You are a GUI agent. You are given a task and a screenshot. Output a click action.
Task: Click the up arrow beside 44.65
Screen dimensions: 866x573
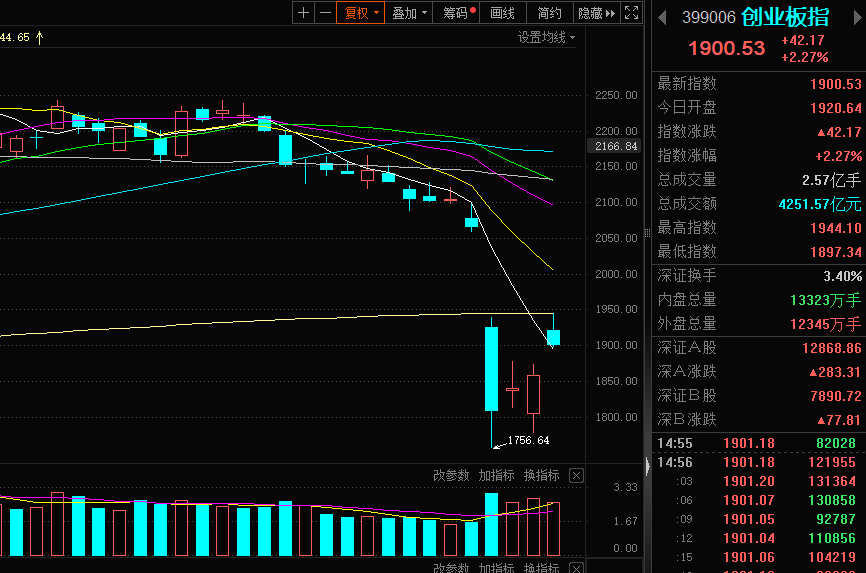click(40, 37)
